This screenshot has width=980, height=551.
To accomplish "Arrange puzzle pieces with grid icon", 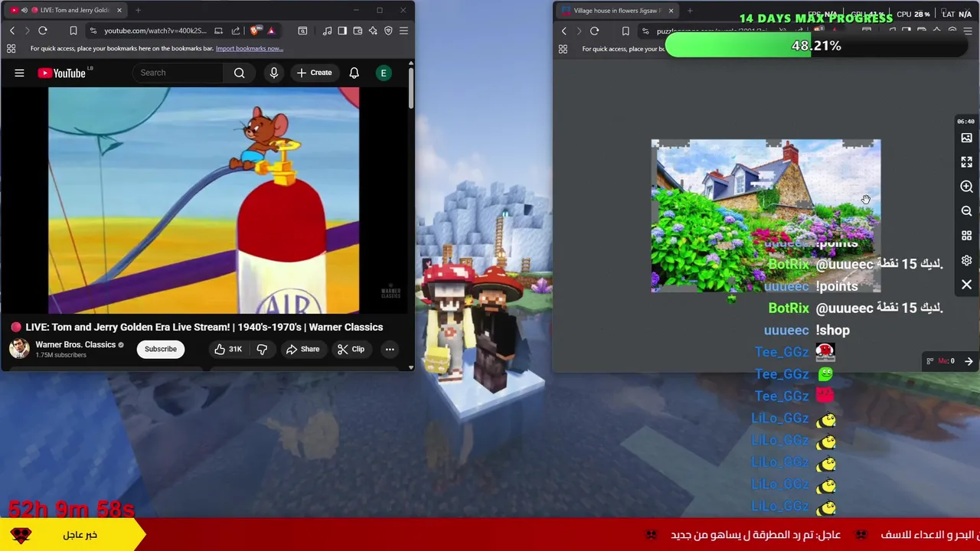I will pos(966,236).
